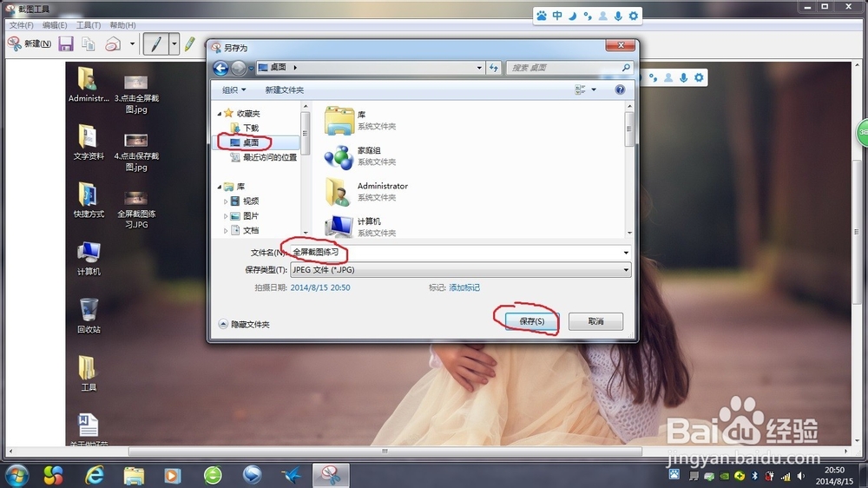Click the 添加标记 link
Image resolution: width=868 pixels, height=488 pixels.
[x=464, y=287]
